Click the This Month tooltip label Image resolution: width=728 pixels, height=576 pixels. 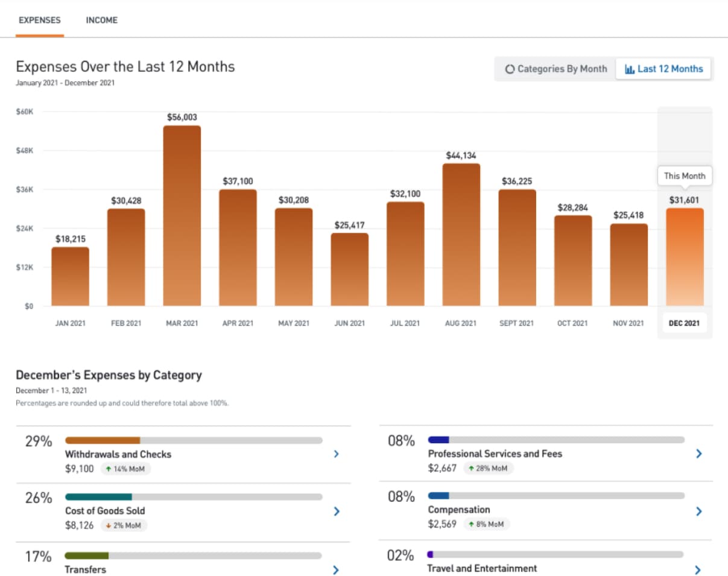[685, 176]
